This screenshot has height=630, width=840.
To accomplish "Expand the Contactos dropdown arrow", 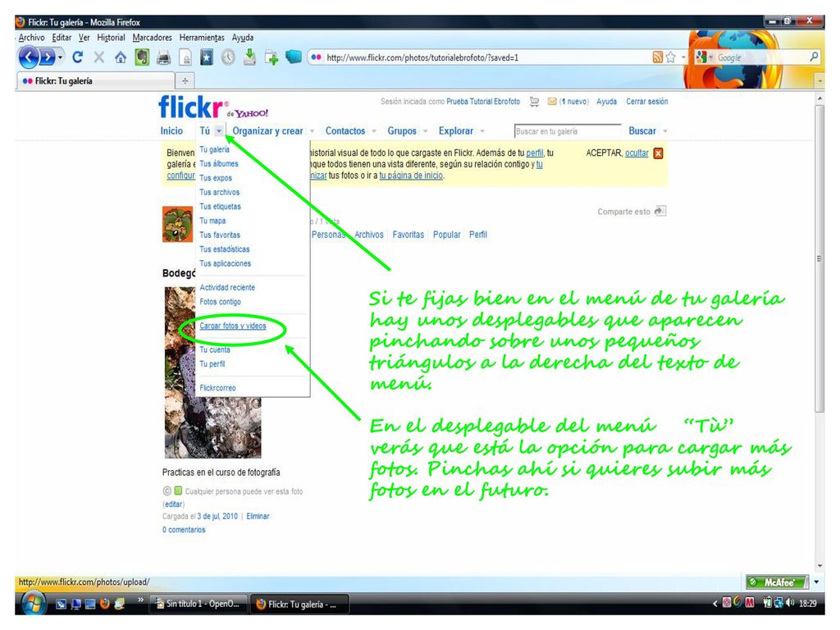I will pyautogui.click(x=374, y=131).
